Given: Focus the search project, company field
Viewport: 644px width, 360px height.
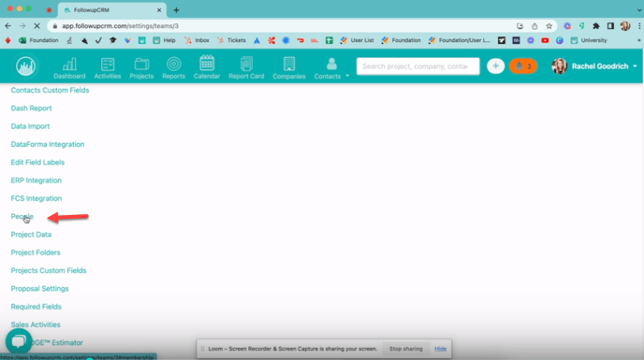Looking at the screenshot, I should coord(417,66).
